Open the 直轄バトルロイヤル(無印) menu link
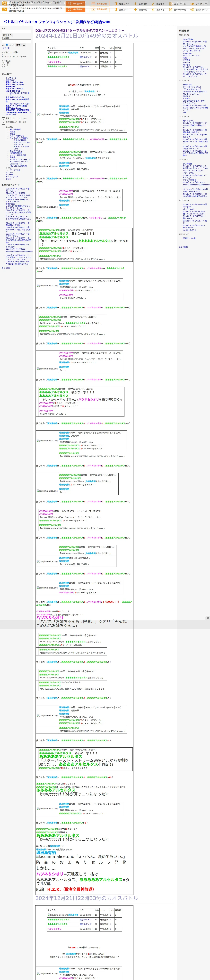This screenshot has height=980, width=210. [16, 106]
